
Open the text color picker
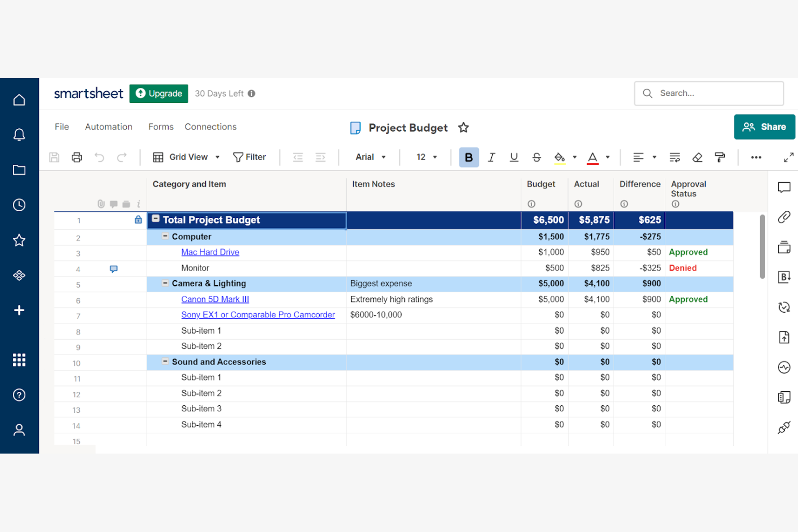coord(592,157)
